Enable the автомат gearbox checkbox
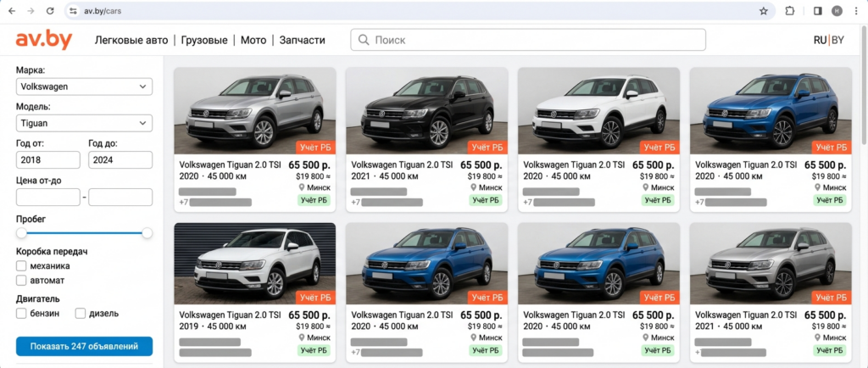 point(21,280)
